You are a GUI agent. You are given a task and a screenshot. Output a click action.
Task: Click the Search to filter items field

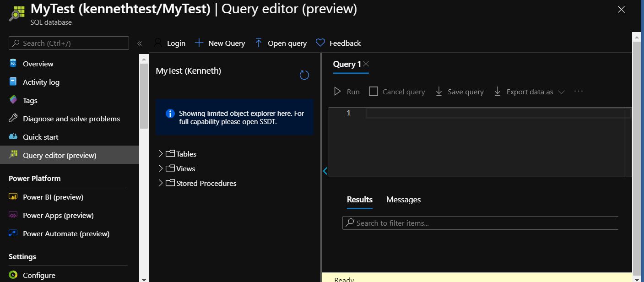coord(480,223)
